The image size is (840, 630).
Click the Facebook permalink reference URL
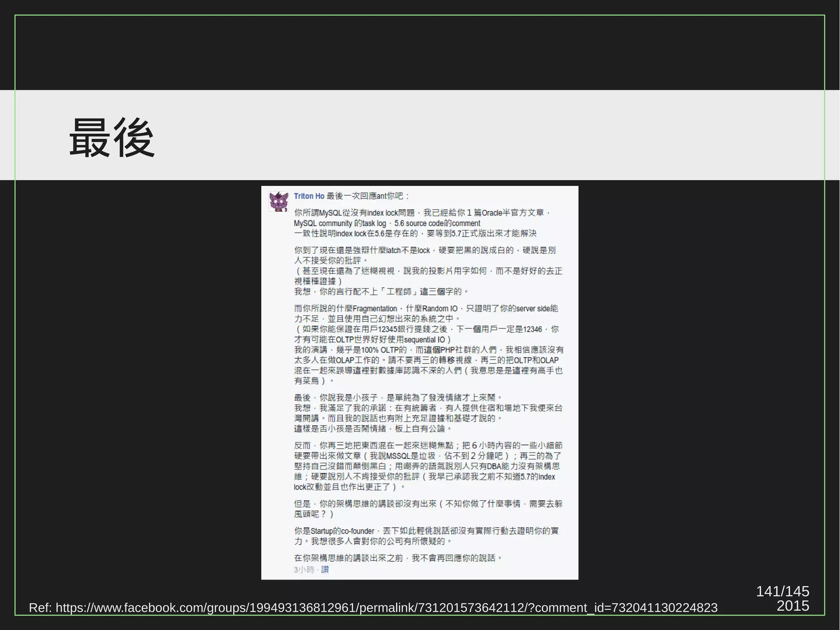click(x=386, y=607)
